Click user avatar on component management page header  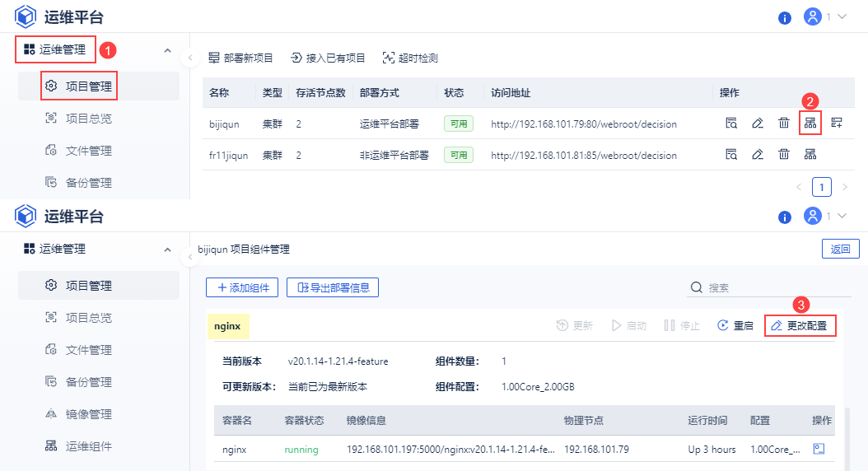(813, 216)
